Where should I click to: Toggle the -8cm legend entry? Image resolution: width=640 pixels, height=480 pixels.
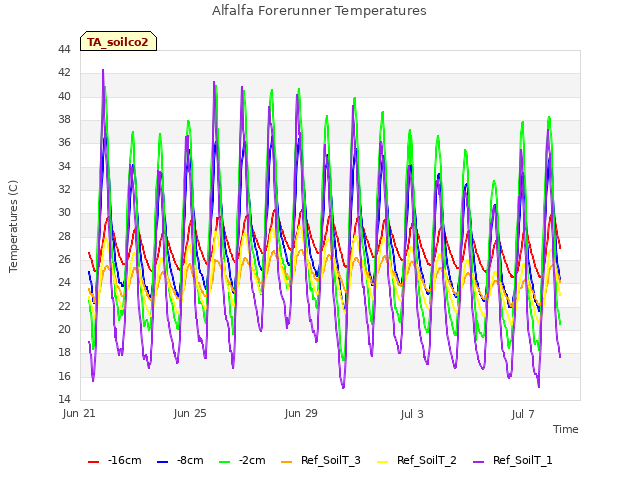click(180, 460)
